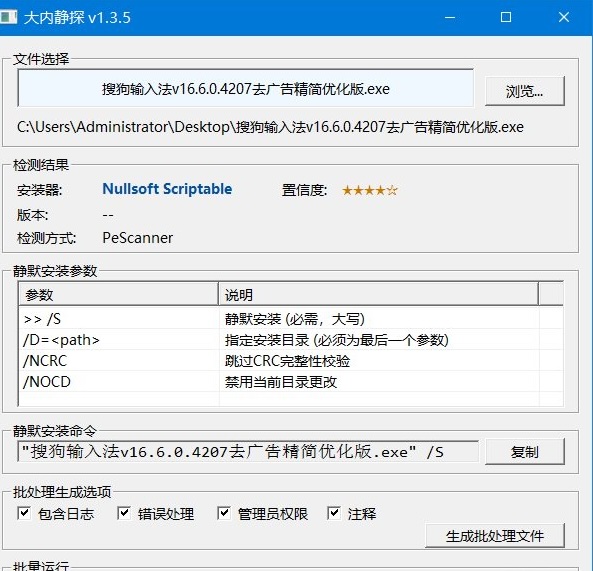The width and height of the screenshot is (593, 571).
Task: Click the confidence star rating
Action: click(x=370, y=190)
